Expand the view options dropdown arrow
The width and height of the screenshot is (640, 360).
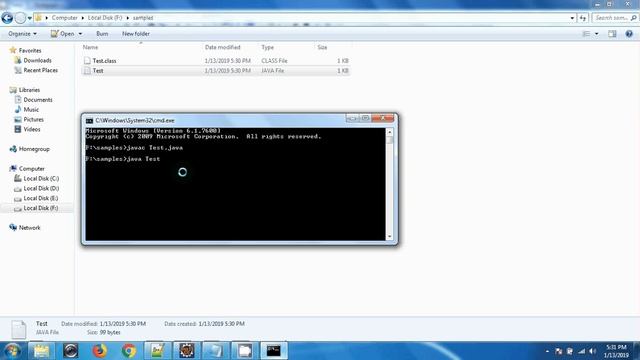pyautogui.click(x=596, y=34)
